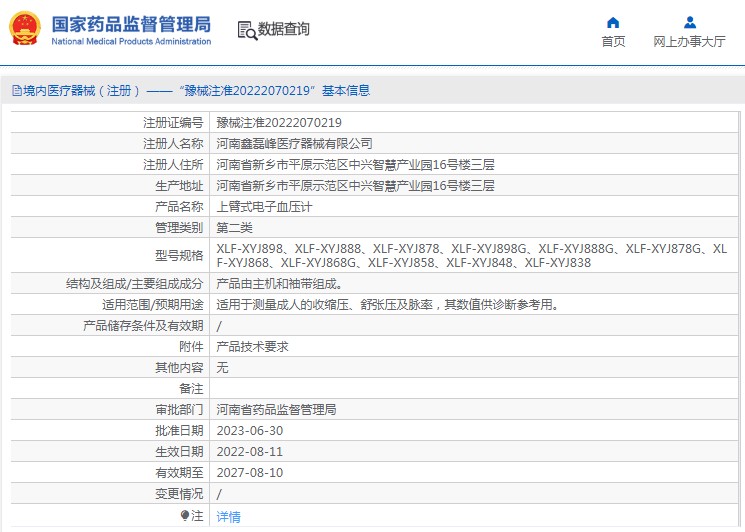Click the 数据查询 search document icon
Screen dimensions: 745x532
247,30
